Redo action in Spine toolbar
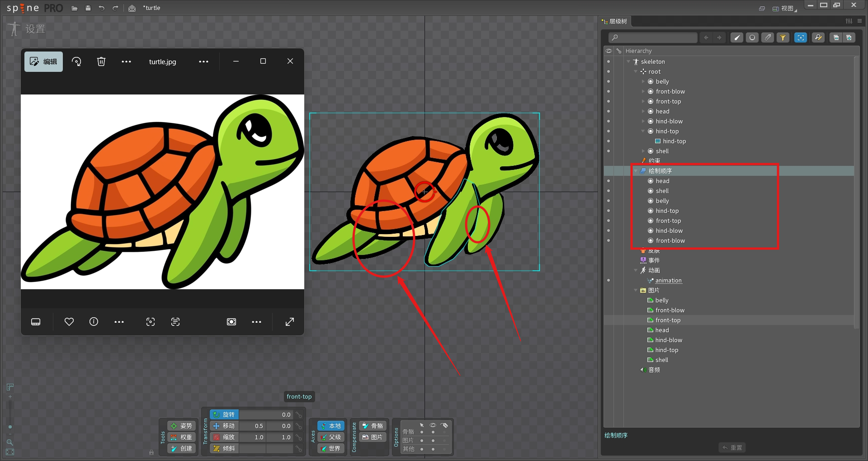This screenshot has height=461, width=868. point(115,8)
